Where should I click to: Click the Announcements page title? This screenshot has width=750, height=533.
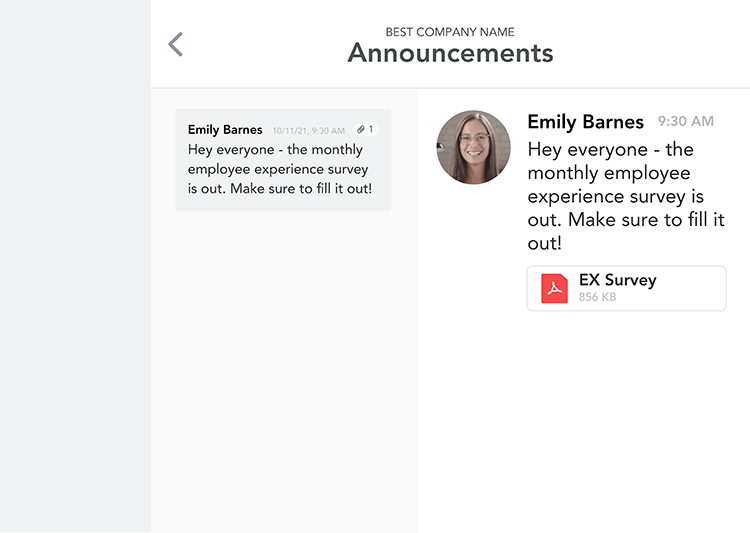[451, 53]
